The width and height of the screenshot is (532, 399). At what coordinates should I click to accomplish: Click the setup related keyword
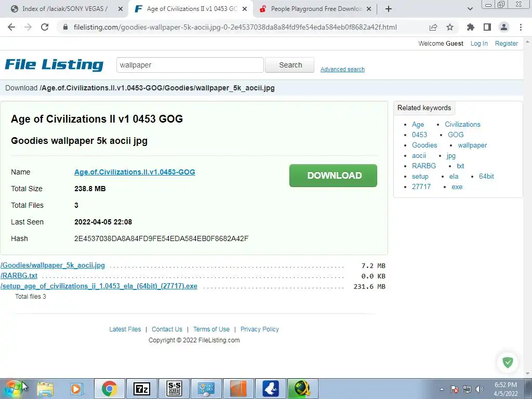tap(420, 177)
